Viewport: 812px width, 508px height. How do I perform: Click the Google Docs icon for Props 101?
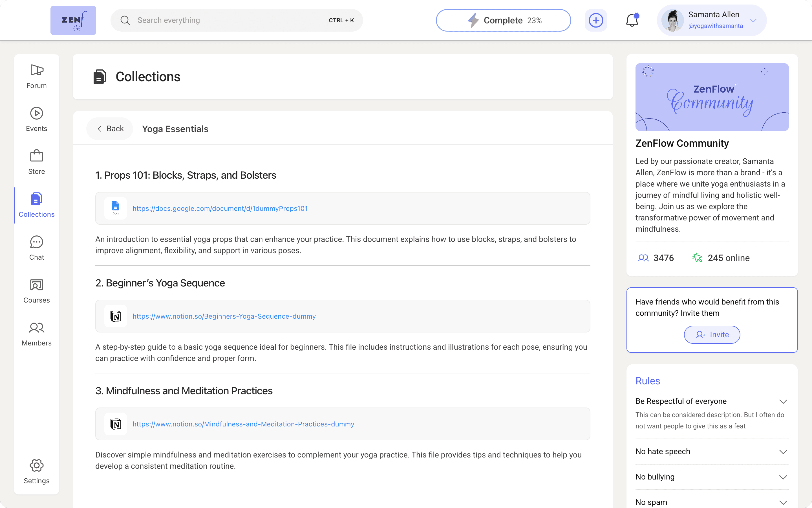coord(115,208)
